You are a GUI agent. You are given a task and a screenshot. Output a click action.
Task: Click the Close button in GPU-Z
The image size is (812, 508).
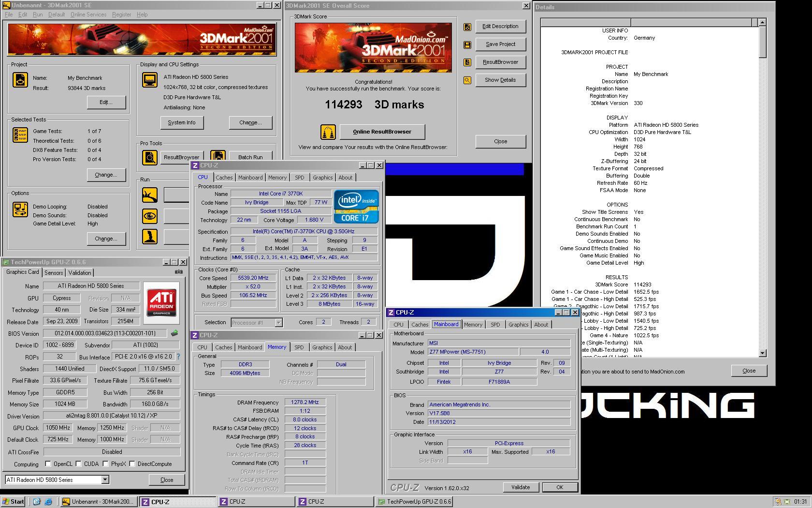pos(167,480)
